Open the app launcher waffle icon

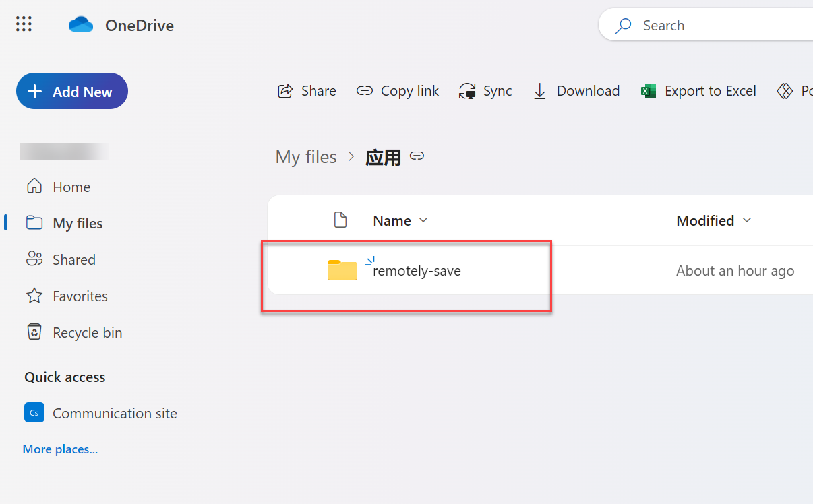tap(24, 24)
